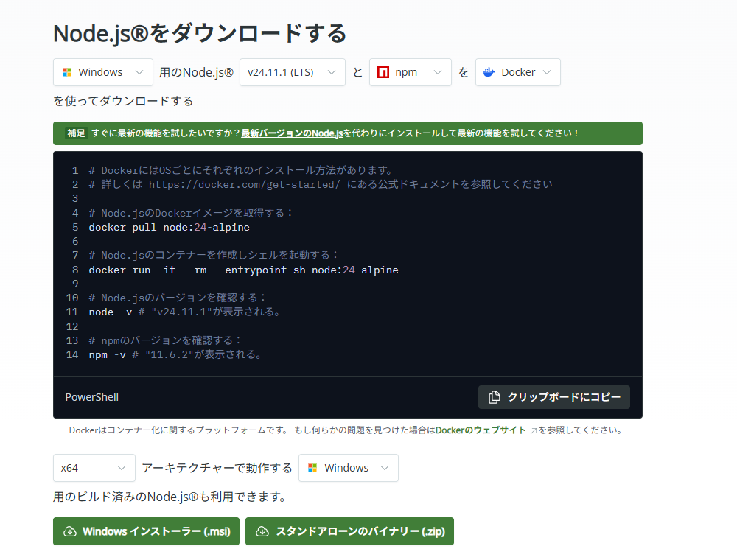Image resolution: width=737 pixels, height=560 pixels.
Task: Click comment line 'Node.jsのコンテナーを作成しシェルを起動する'
Action: [x=214, y=255]
